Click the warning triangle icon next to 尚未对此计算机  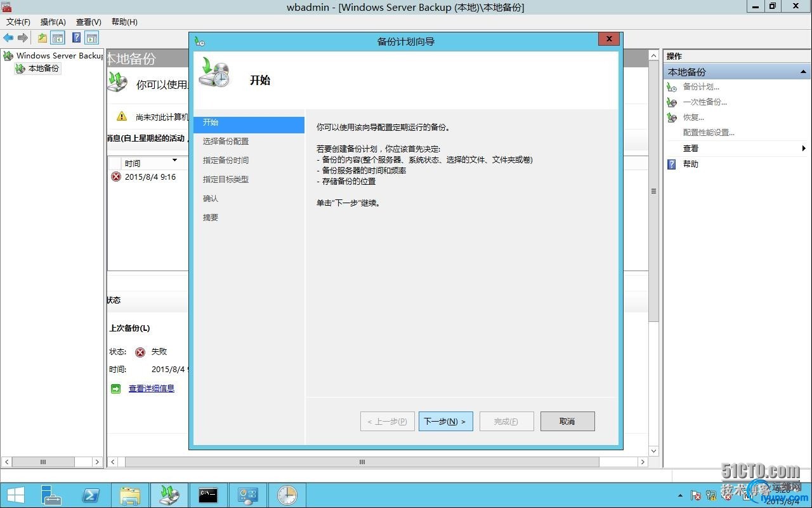click(122, 116)
